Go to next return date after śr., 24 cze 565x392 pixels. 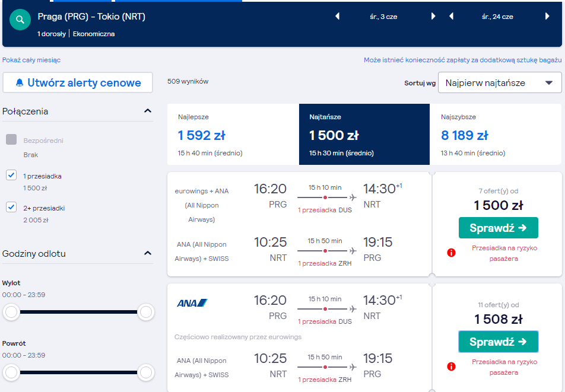point(547,16)
